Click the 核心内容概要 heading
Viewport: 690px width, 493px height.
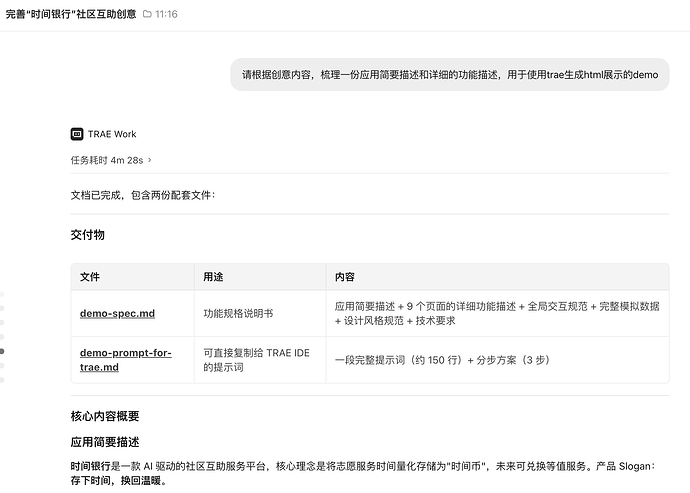click(105, 416)
